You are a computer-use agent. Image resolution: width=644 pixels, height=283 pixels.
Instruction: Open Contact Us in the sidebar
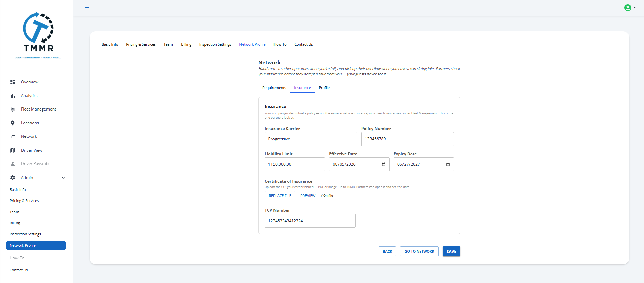[19, 270]
